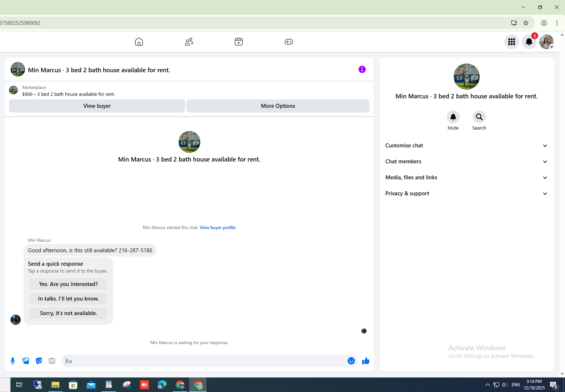The height and width of the screenshot is (392, 565).
Task: Click the message input field 'Aa'
Action: pyautogui.click(x=205, y=361)
